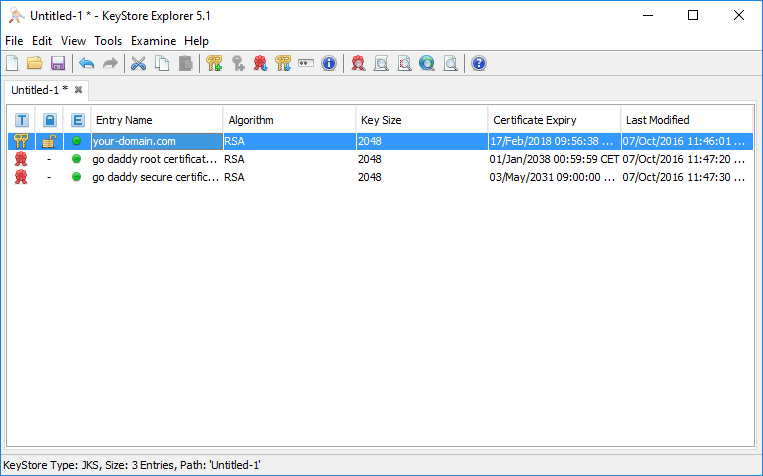Screen dimensions: 763x476
Task: Close the Untitled-1 tab with its X
Action: click(x=78, y=90)
